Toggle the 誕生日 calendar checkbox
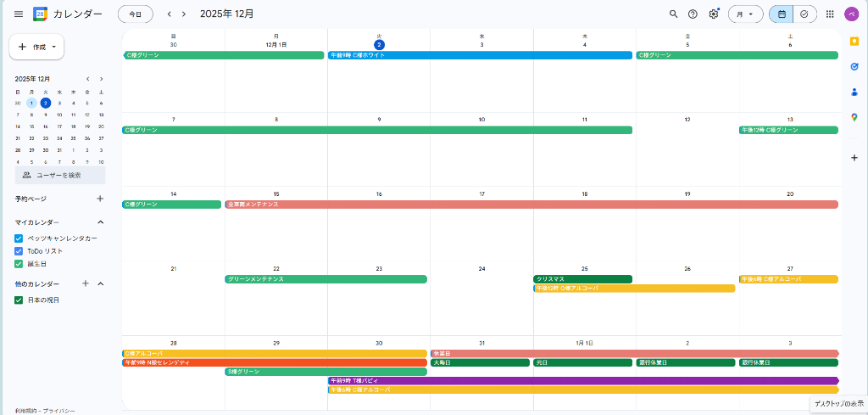 click(x=19, y=264)
